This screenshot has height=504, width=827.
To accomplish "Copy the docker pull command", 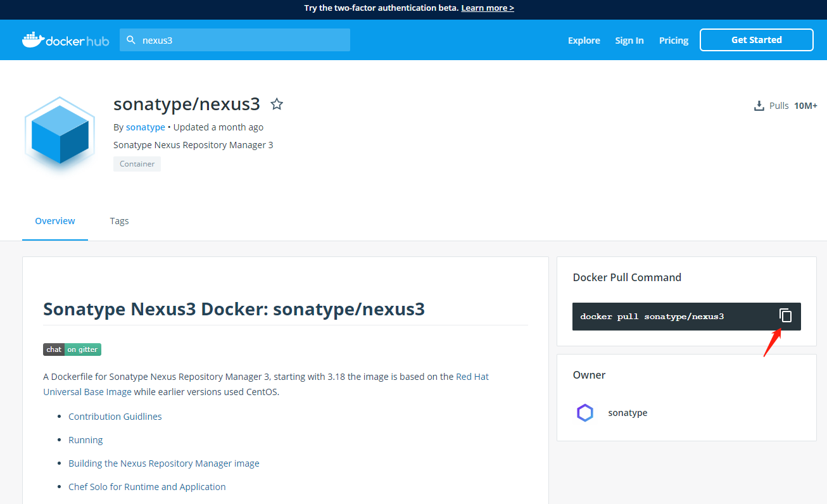I will (785, 315).
